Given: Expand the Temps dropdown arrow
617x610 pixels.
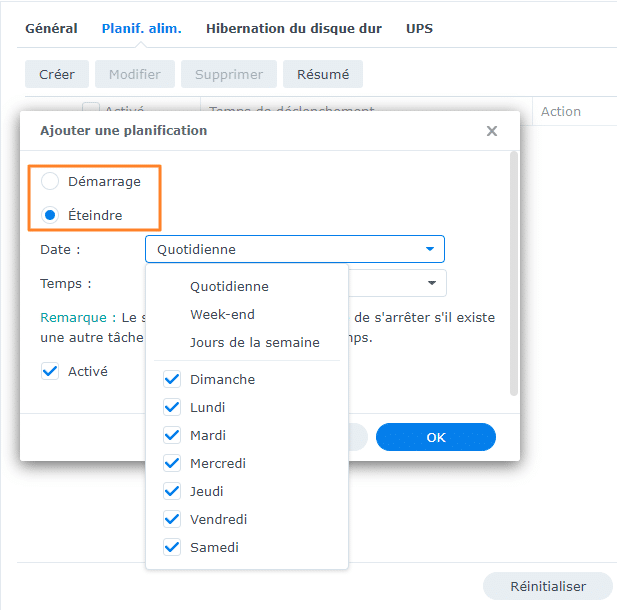Looking at the screenshot, I should tap(432, 283).
